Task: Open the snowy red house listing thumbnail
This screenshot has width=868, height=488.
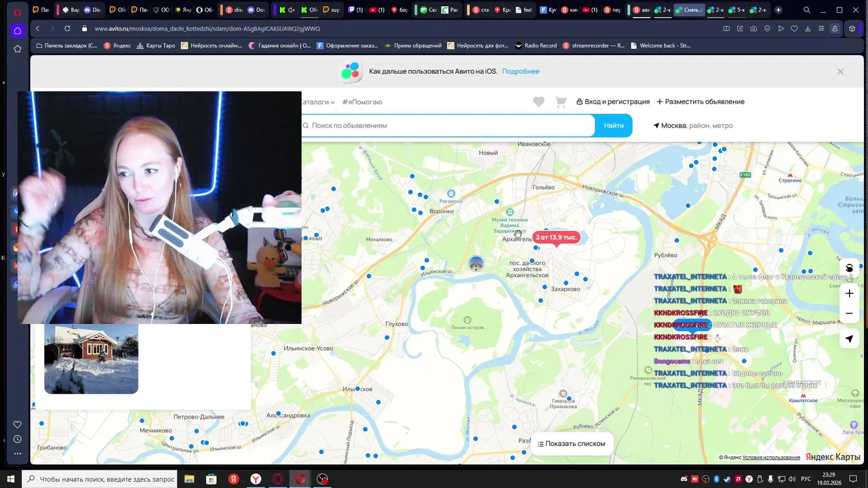Action: click(91, 359)
